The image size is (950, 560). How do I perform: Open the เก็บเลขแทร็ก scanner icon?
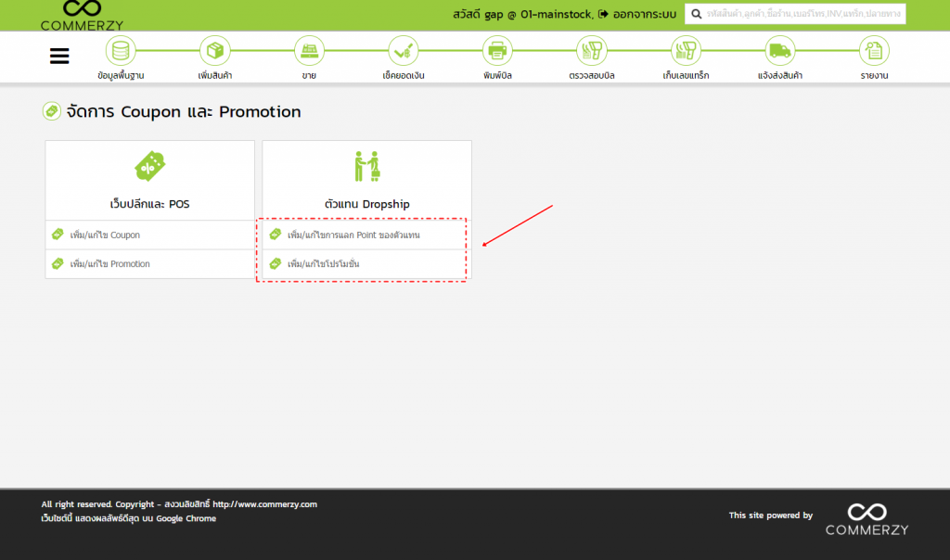[686, 50]
